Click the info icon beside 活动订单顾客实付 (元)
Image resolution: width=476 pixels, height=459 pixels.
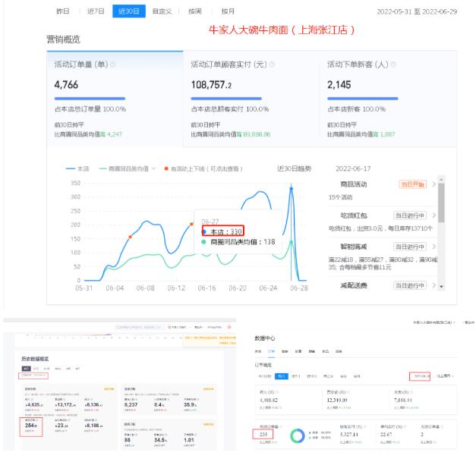click(x=272, y=64)
